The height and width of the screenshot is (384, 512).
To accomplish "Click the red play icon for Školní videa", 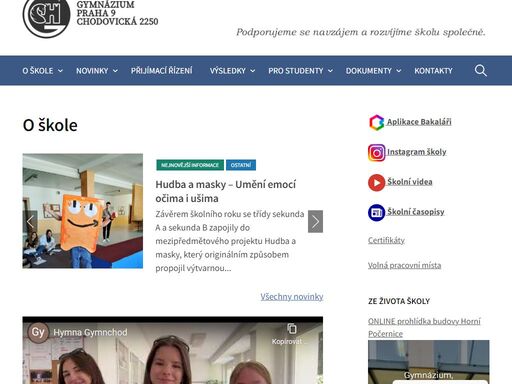I will point(377,183).
